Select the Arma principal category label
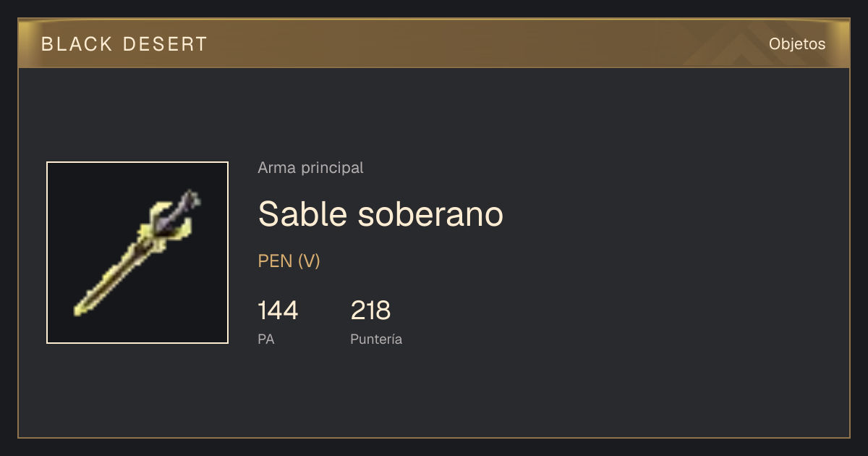Viewport: 868px width, 456px height. [310, 168]
